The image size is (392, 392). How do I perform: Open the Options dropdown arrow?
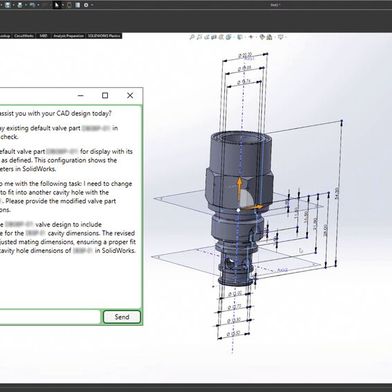(x=92, y=5)
